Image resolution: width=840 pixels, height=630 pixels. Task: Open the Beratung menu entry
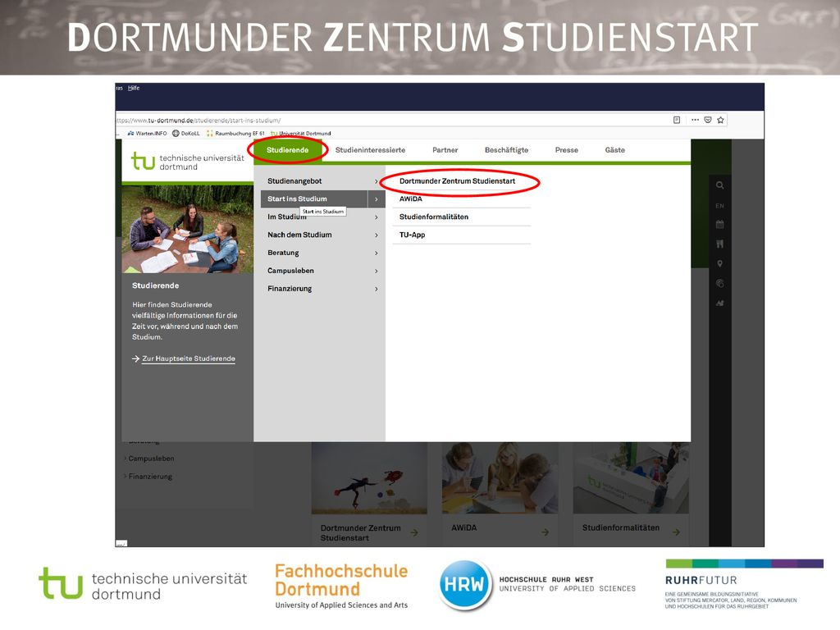pyautogui.click(x=283, y=253)
